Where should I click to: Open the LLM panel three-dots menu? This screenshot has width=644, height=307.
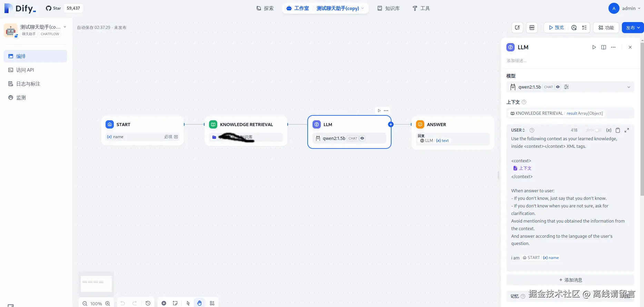coord(613,47)
